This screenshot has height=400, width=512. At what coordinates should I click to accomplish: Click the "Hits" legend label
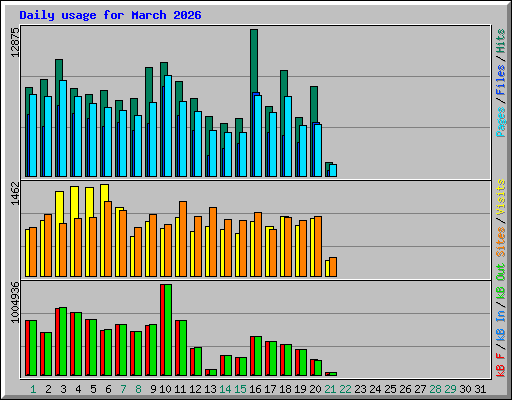[501, 41]
